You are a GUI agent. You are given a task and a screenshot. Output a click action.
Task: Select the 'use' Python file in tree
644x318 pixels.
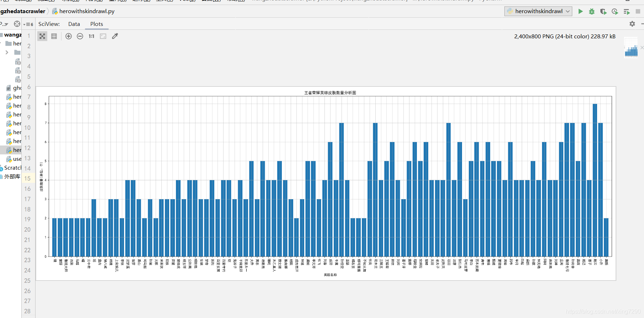pos(14,159)
